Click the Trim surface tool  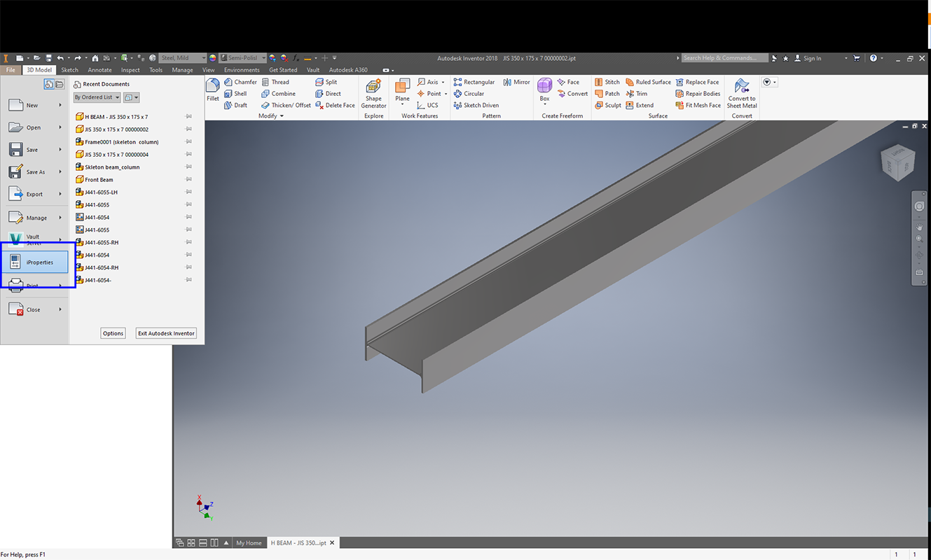(x=637, y=94)
